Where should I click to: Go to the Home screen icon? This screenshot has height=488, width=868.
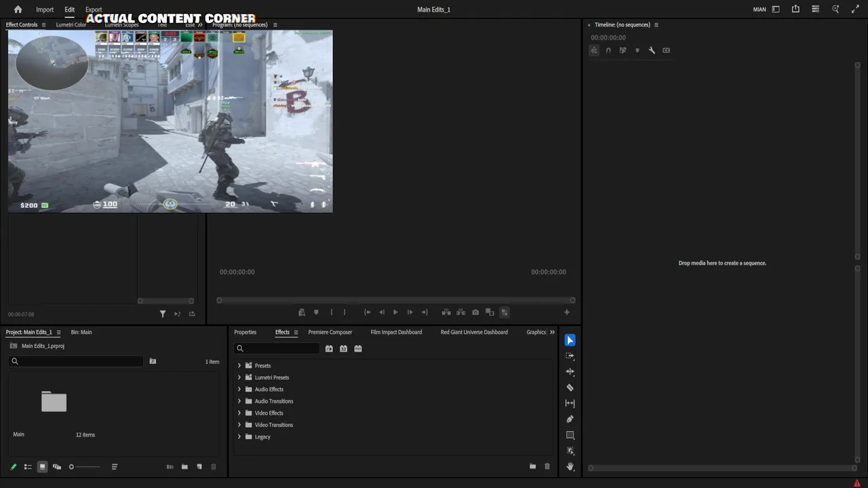coord(18,9)
